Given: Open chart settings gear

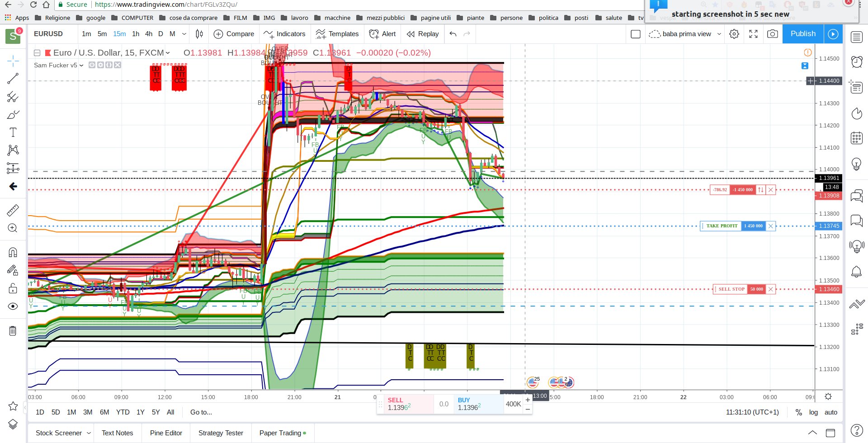Looking at the screenshot, I should point(734,34).
